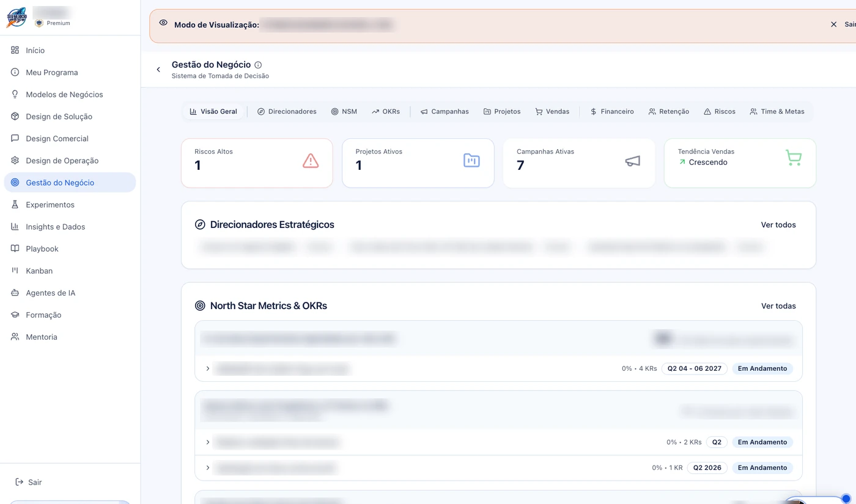Click the Em Andamento status in the 1 KR row

762,468
